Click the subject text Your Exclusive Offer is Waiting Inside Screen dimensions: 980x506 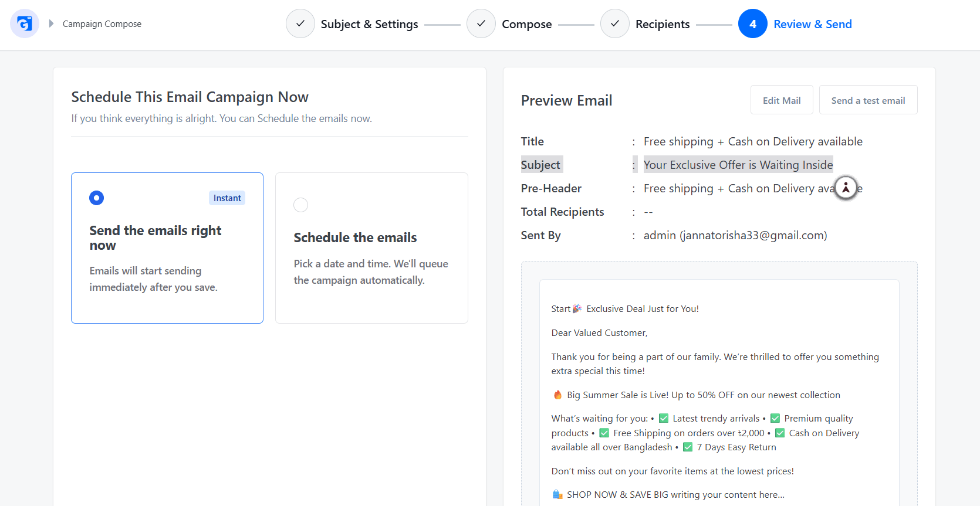(x=738, y=165)
